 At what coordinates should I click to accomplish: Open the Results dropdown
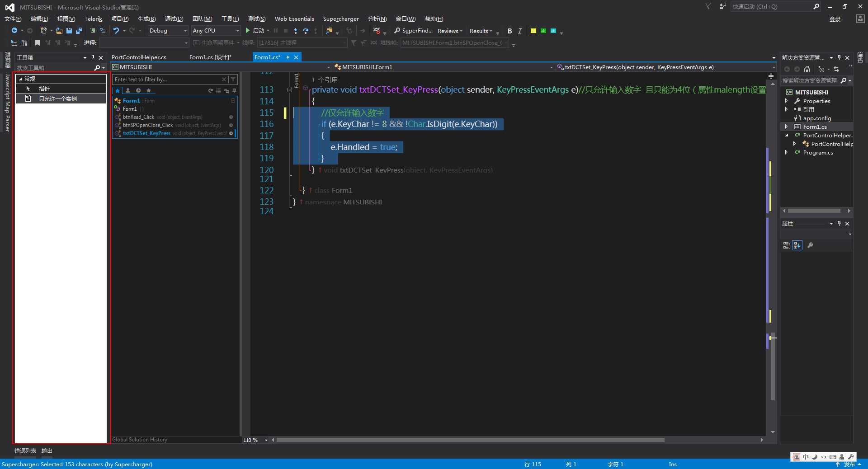click(481, 31)
